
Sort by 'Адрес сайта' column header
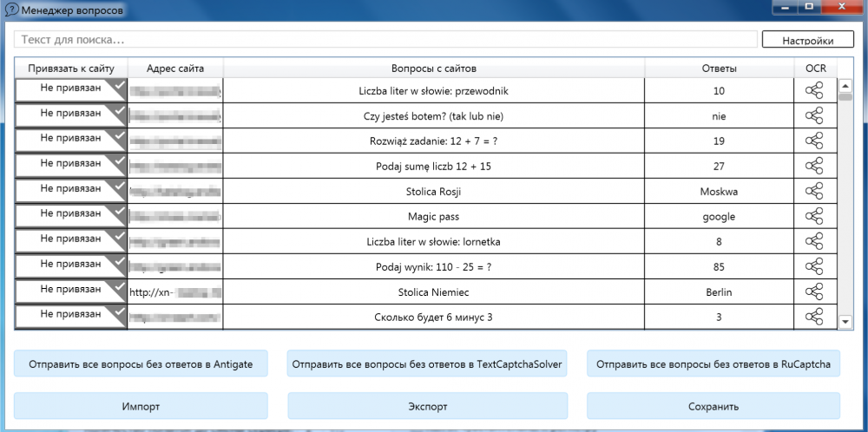(175, 69)
